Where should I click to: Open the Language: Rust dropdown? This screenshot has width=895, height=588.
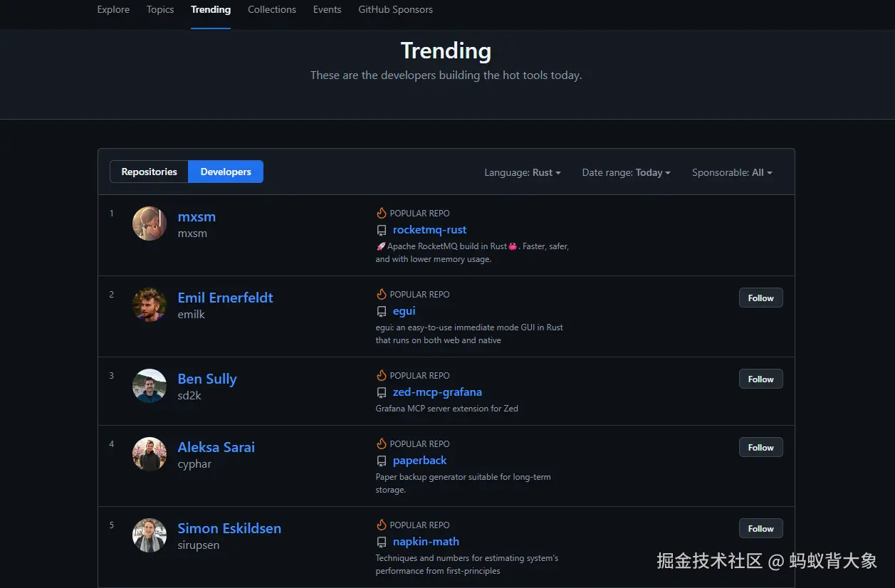[522, 172]
